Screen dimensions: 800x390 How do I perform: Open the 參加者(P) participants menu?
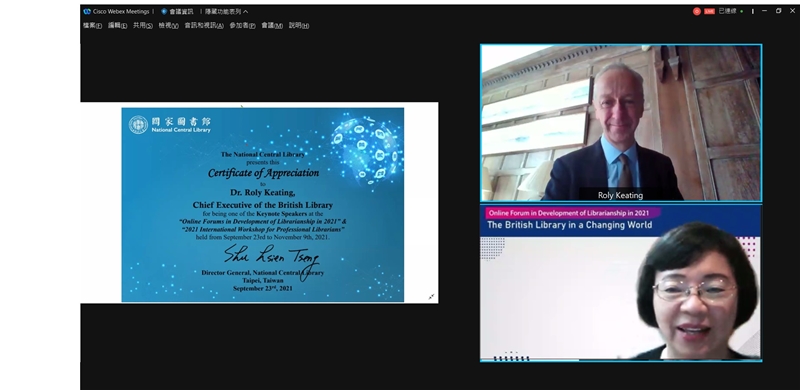[242, 26]
